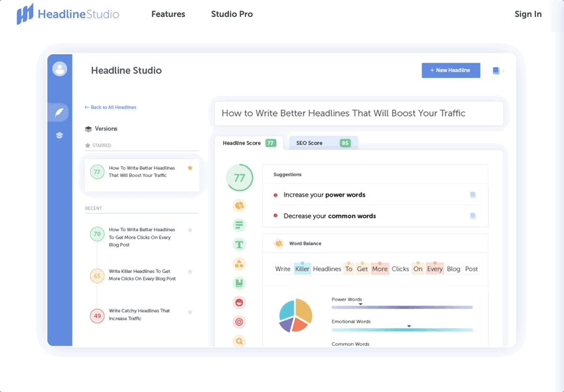The width and height of the screenshot is (564, 392).
Task: Jump to word balance pie chart icon
Action: click(239, 206)
